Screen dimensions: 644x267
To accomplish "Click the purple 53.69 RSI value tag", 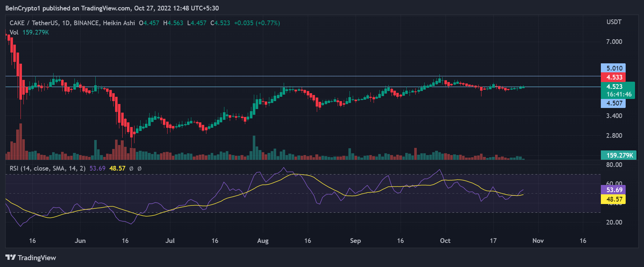I will point(613,190).
